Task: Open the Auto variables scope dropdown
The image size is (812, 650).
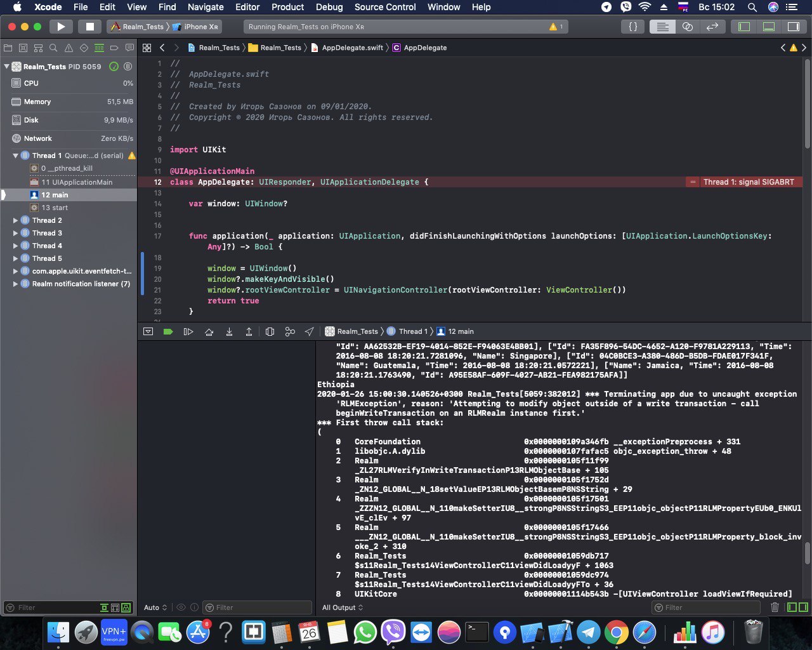Action: tap(155, 607)
